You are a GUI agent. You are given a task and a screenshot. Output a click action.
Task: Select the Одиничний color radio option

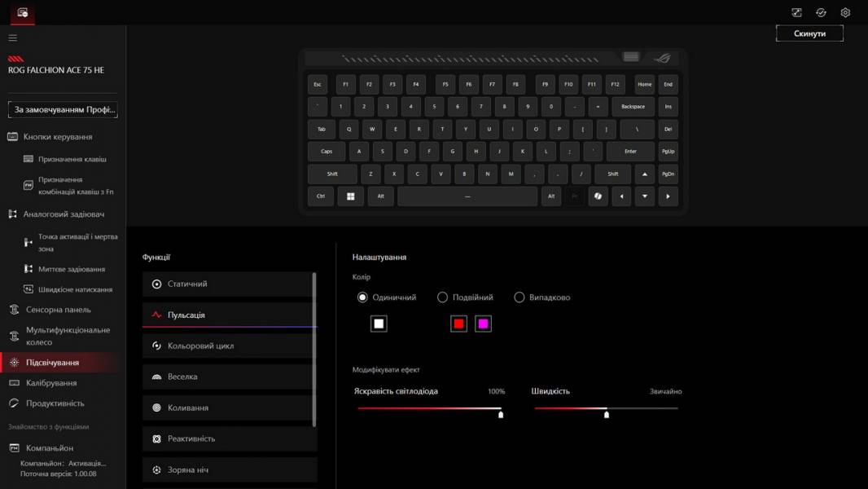click(x=363, y=297)
